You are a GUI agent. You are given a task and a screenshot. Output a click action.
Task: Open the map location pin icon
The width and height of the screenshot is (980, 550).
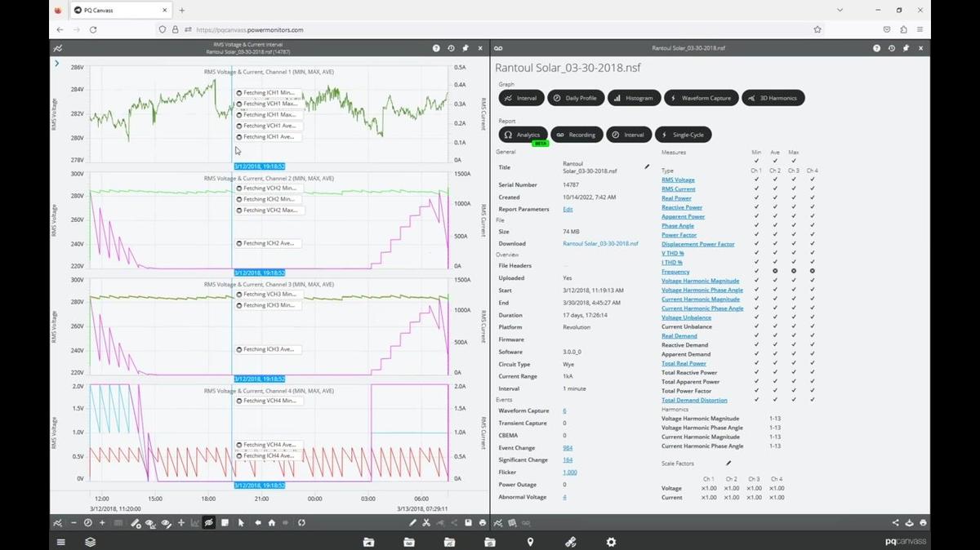click(530, 542)
